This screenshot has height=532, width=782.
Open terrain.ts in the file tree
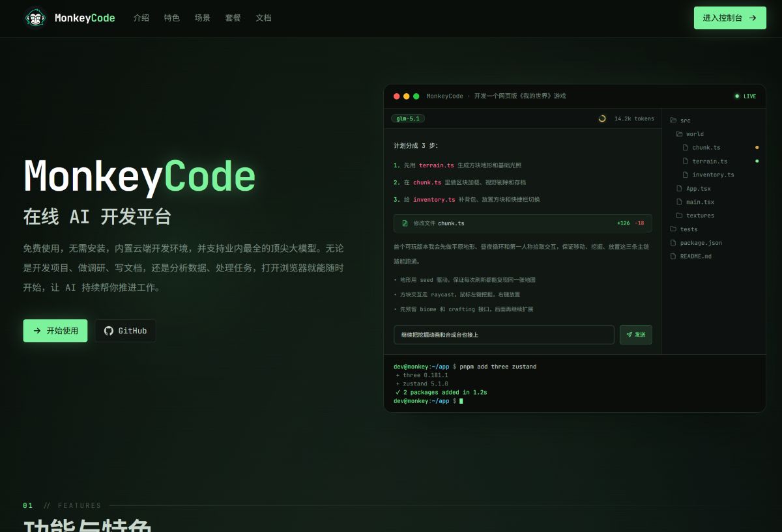pos(710,161)
